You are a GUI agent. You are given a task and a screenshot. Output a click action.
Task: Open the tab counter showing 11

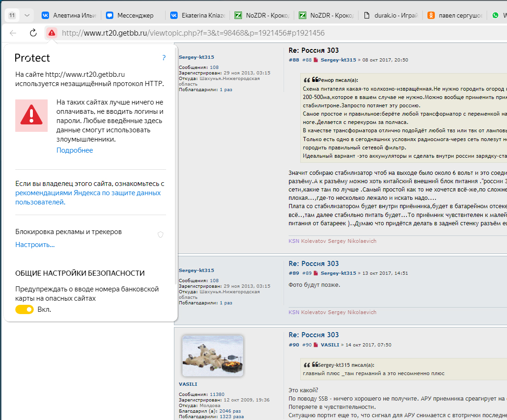pos(12,15)
